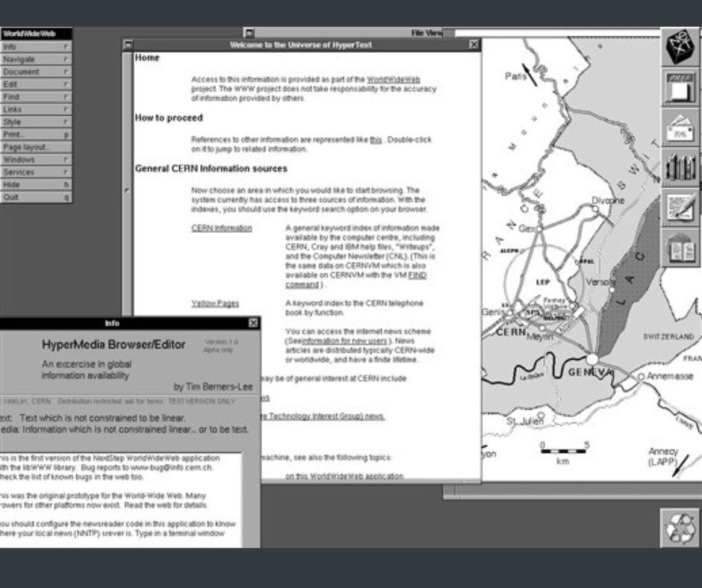Click the scroll knob of the HyperText window
The height and width of the screenshot is (588, 702).
pos(127,190)
